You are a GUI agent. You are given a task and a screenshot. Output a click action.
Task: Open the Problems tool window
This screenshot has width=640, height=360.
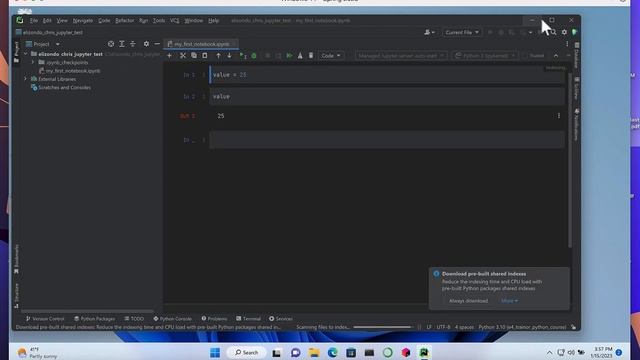tap(214, 318)
